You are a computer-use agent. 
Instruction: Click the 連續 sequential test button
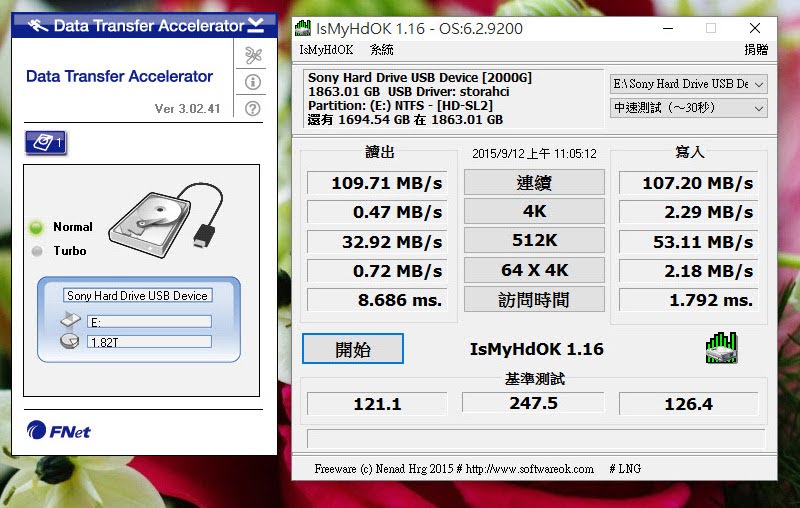tap(534, 183)
